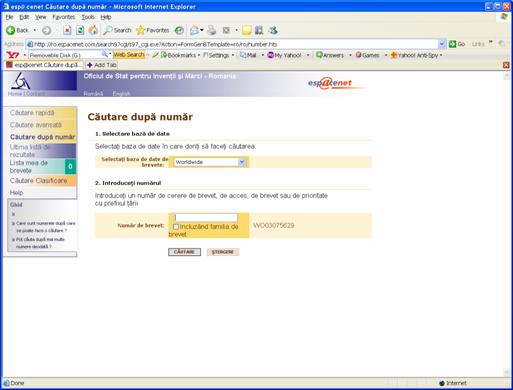Click the Yahoo toolbar search input box

(x=65, y=55)
